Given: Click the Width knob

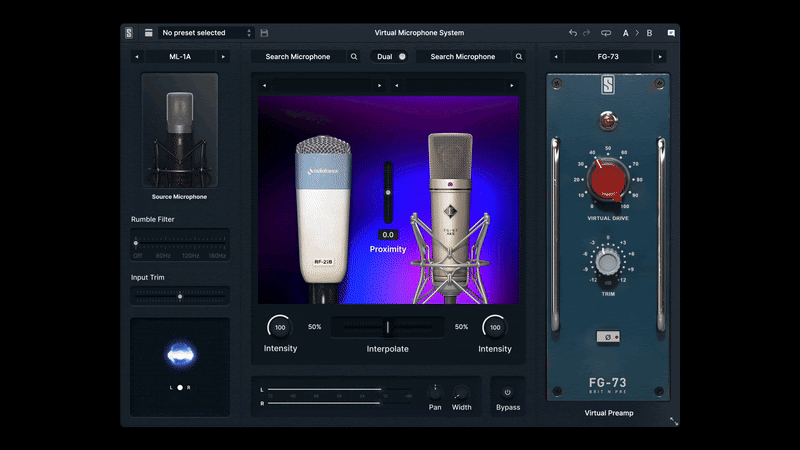Looking at the screenshot, I should tap(461, 392).
